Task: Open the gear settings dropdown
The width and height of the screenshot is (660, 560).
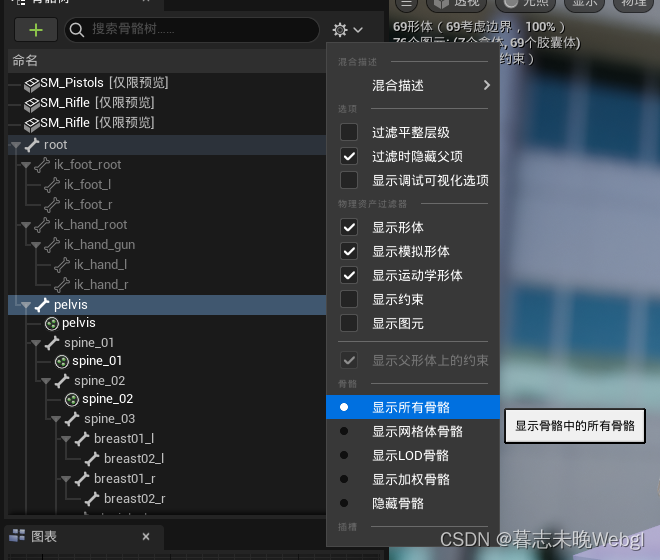Action: 347,29
